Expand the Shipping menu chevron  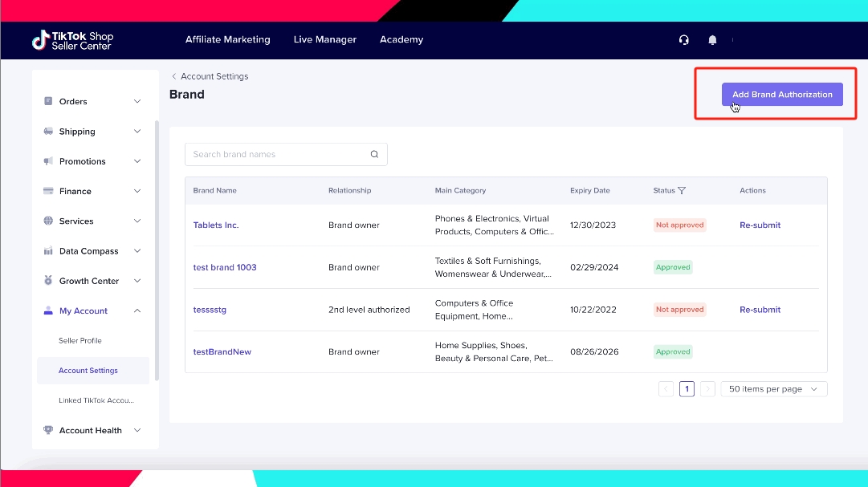[x=137, y=131]
